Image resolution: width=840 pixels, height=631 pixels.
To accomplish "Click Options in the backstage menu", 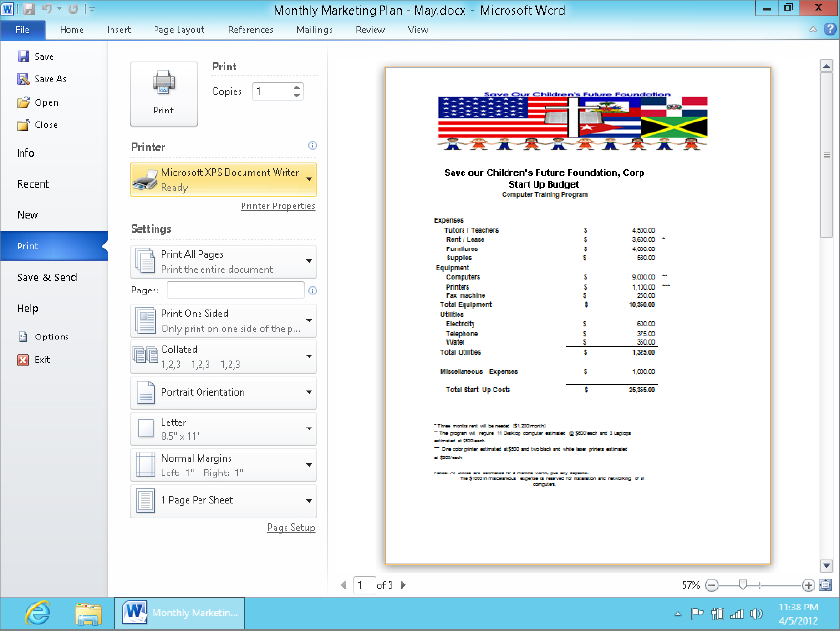I will [x=43, y=337].
